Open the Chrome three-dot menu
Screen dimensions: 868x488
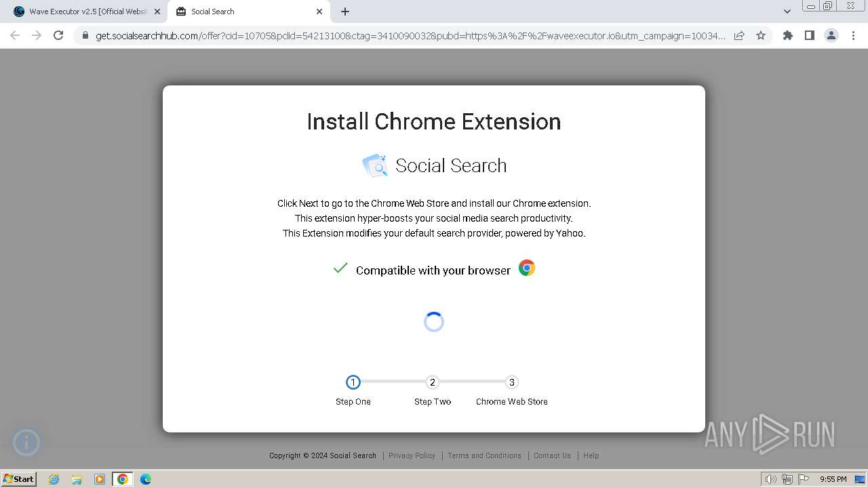pos(853,35)
